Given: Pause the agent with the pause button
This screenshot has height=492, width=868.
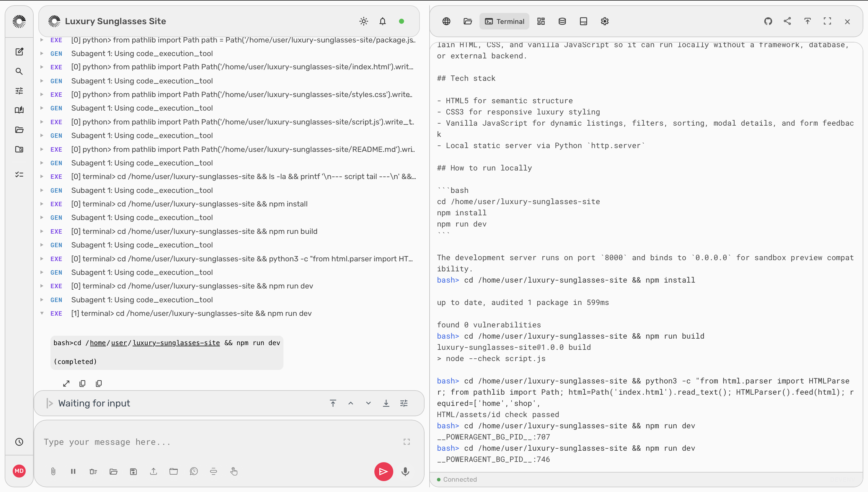Looking at the screenshot, I should pyautogui.click(x=73, y=471).
